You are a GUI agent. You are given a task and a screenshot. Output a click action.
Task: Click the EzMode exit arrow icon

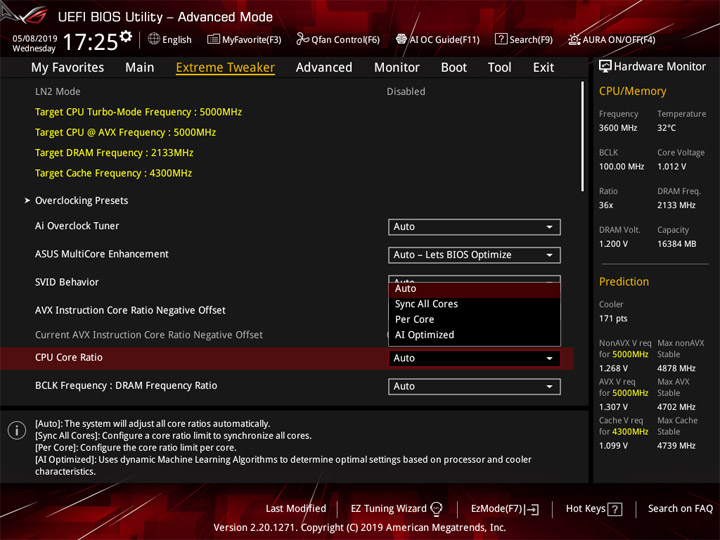coord(532,509)
